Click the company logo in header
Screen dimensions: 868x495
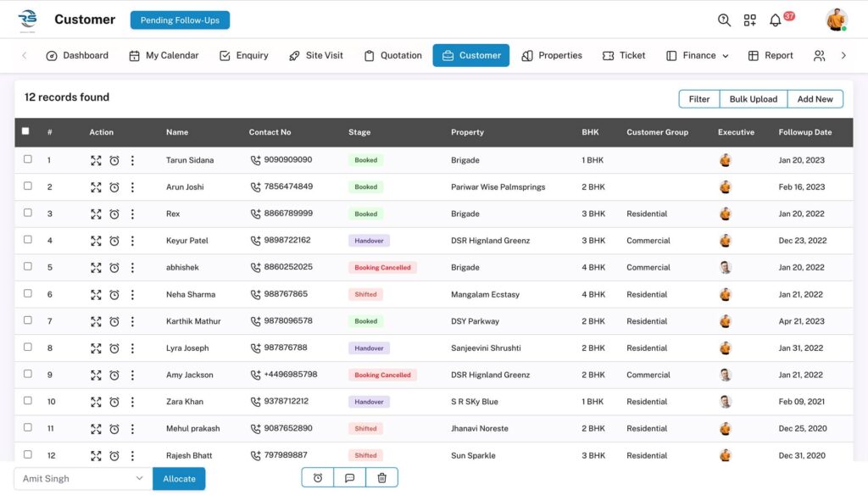tap(28, 20)
